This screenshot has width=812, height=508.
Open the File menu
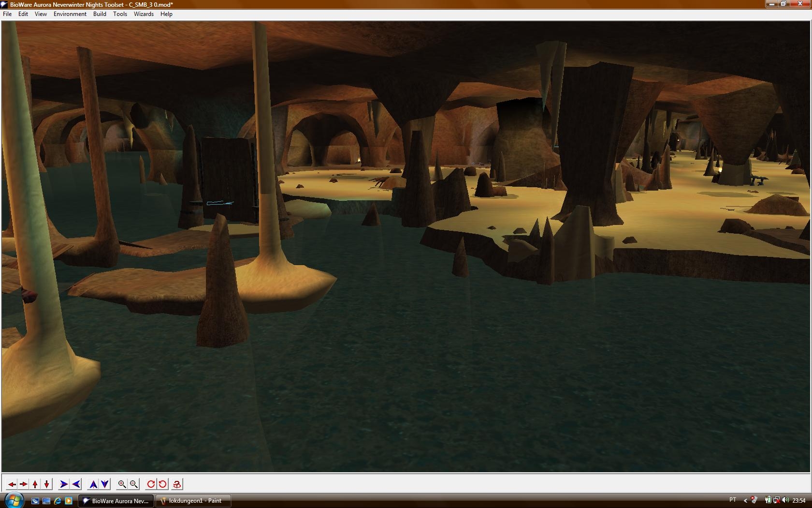pyautogui.click(x=7, y=14)
